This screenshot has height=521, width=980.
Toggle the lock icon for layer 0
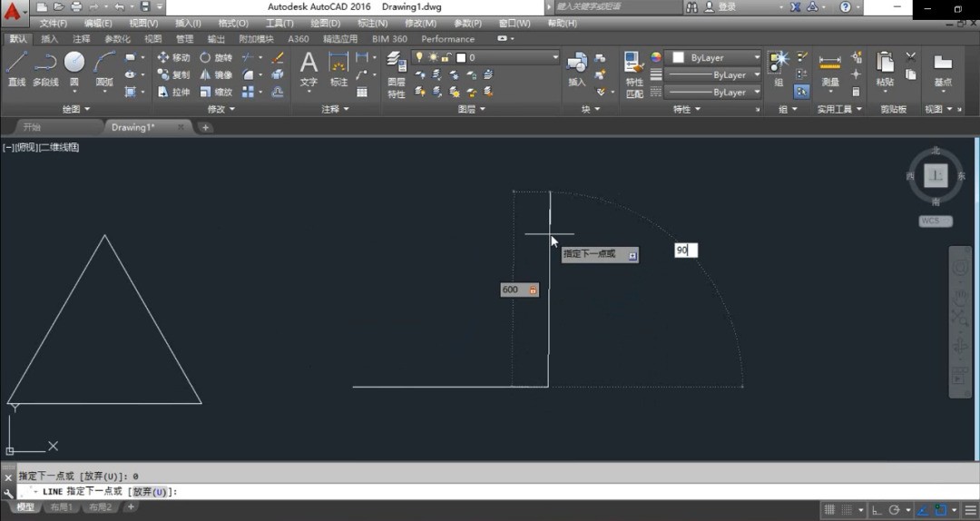(446, 57)
